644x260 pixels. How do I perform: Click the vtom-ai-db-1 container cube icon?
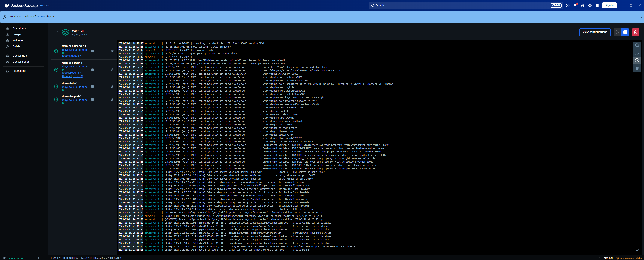click(x=56, y=87)
